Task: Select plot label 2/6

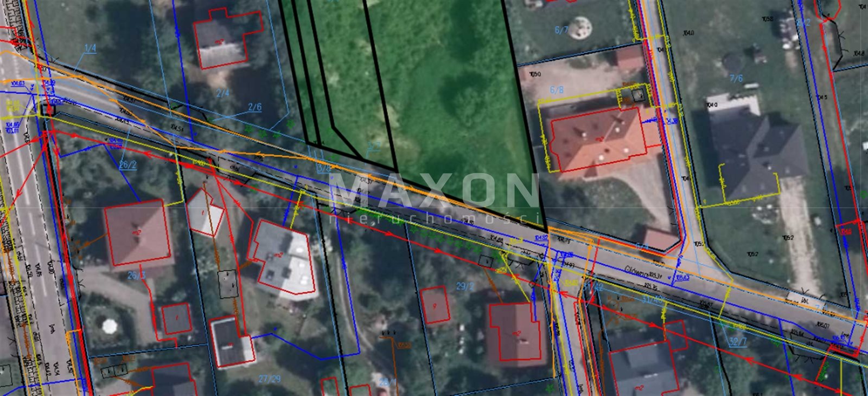Action: coord(254,107)
